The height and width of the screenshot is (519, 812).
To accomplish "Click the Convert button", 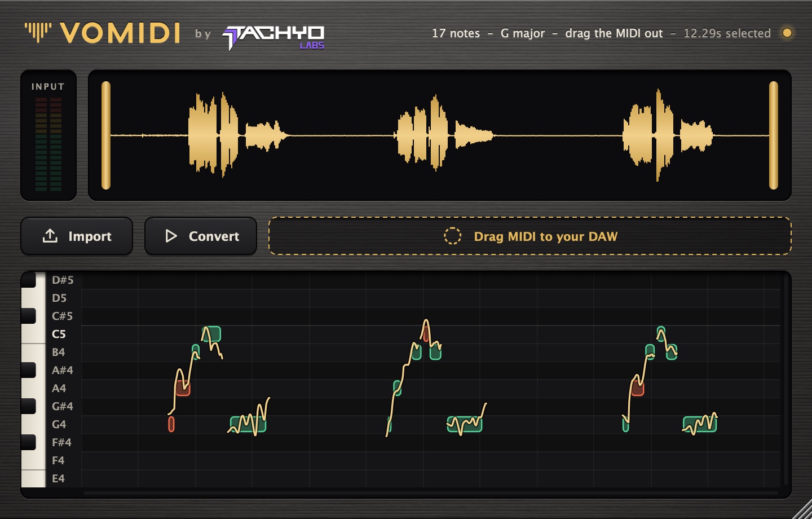I will (201, 236).
